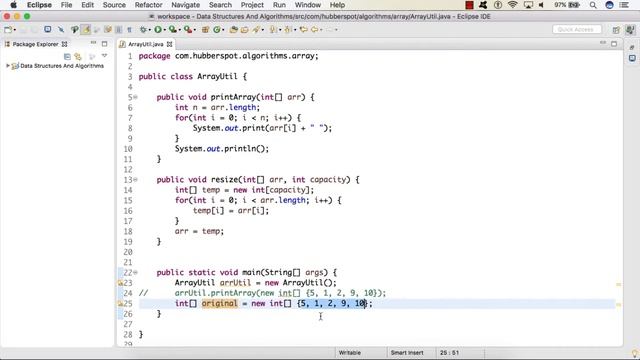Click the New Java Class icon
This screenshot has height=360, width=640.
tap(217, 29)
